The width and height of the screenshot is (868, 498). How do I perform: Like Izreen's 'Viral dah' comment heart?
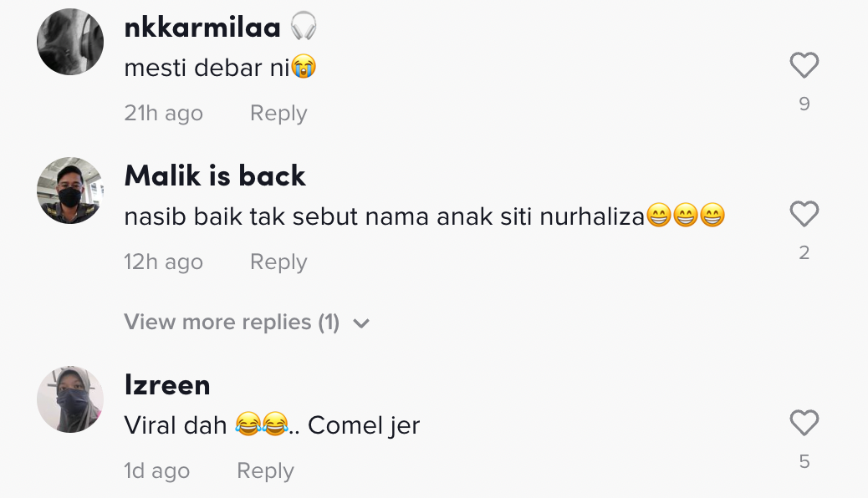[804, 423]
